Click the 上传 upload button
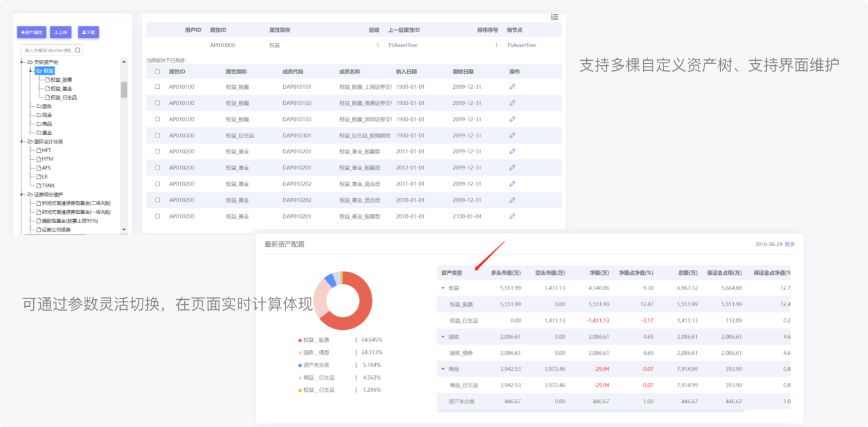This screenshot has height=427, width=868. tap(61, 32)
